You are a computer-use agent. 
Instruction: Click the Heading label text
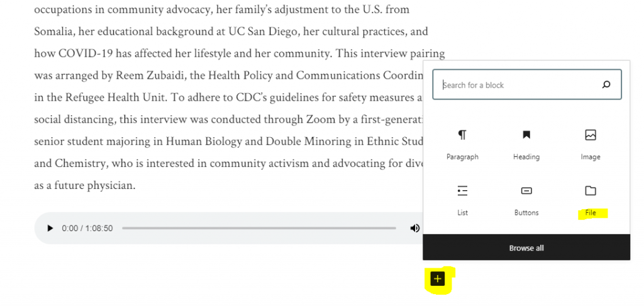coord(526,157)
